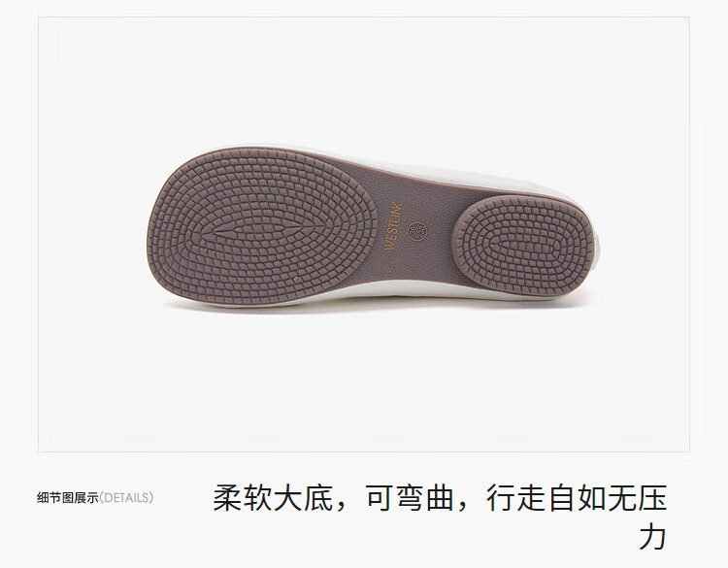Click the (DETAILS) text
The width and height of the screenshot is (728, 568).
tap(126, 498)
